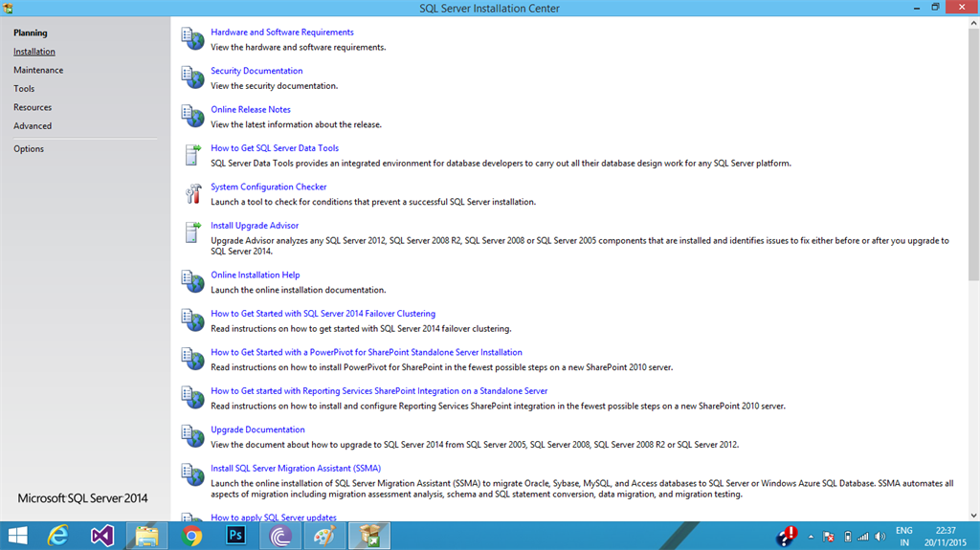Go to the Options page
The width and height of the screenshot is (980, 550).
[29, 149]
